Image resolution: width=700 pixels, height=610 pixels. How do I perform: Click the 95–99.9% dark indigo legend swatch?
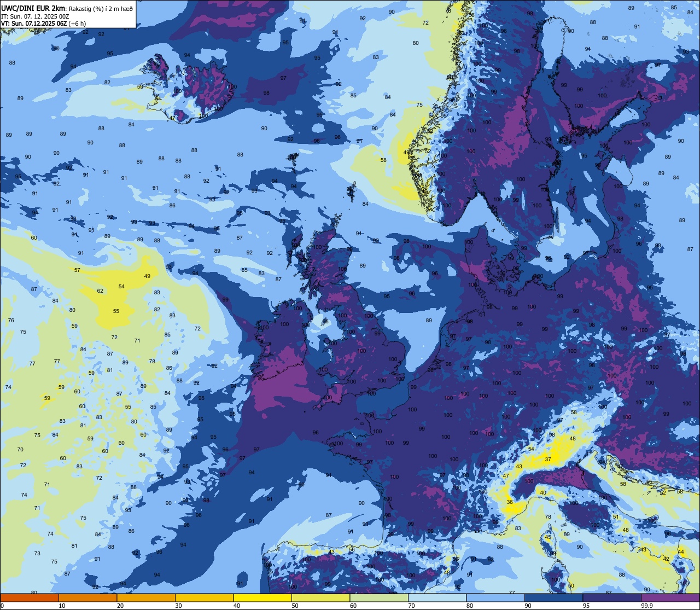tap(612, 597)
